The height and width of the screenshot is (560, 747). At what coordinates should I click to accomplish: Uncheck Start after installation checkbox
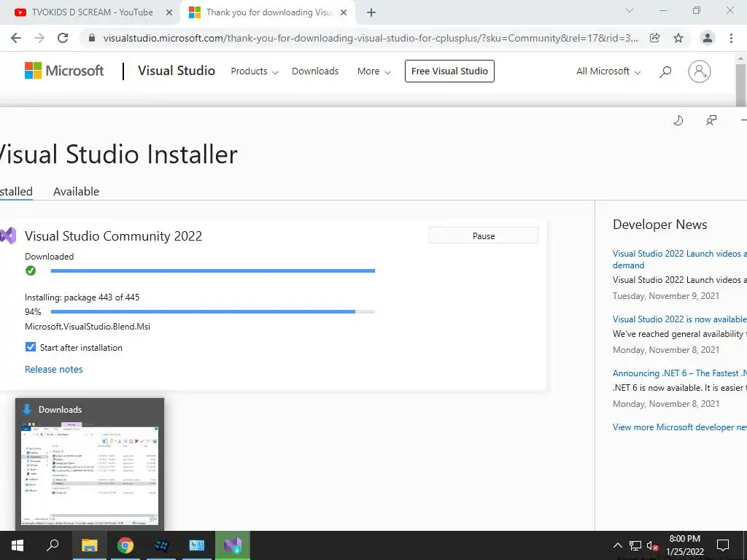(x=31, y=346)
